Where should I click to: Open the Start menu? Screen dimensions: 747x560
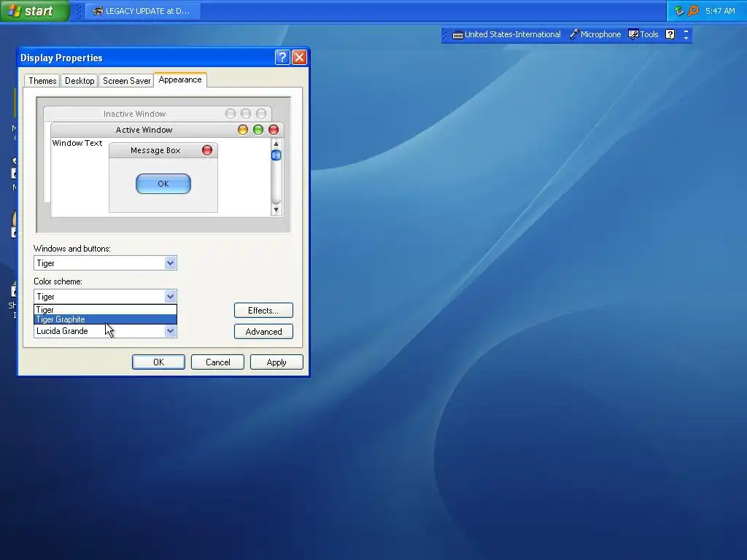click(x=34, y=11)
